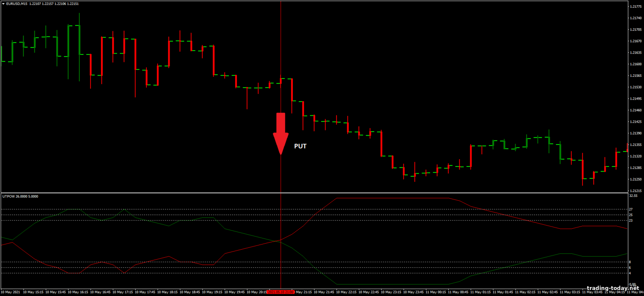
Task: Click the level 4 indicator label
Action: [x=630, y=273]
